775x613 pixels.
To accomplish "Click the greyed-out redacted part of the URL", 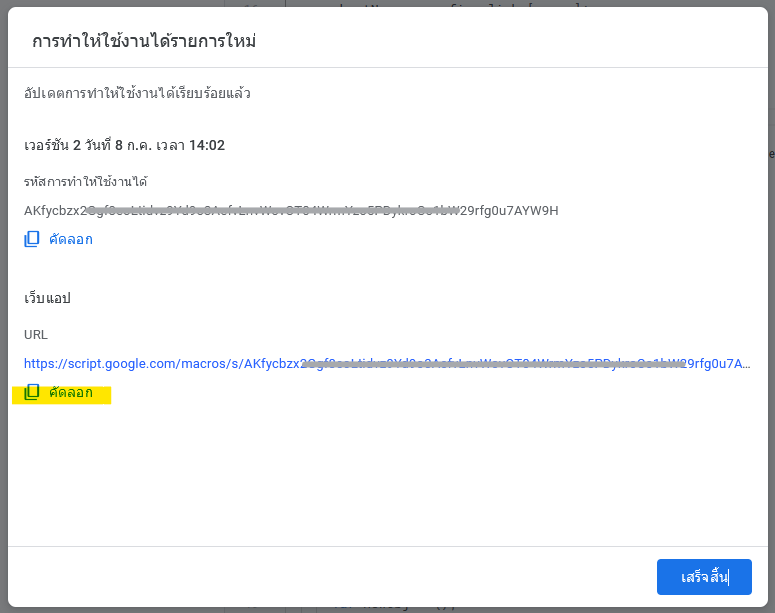I will pos(493,364).
